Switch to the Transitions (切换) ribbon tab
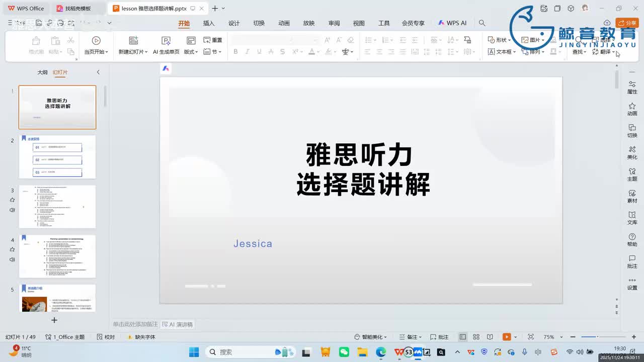The height and width of the screenshot is (362, 644). tap(259, 23)
